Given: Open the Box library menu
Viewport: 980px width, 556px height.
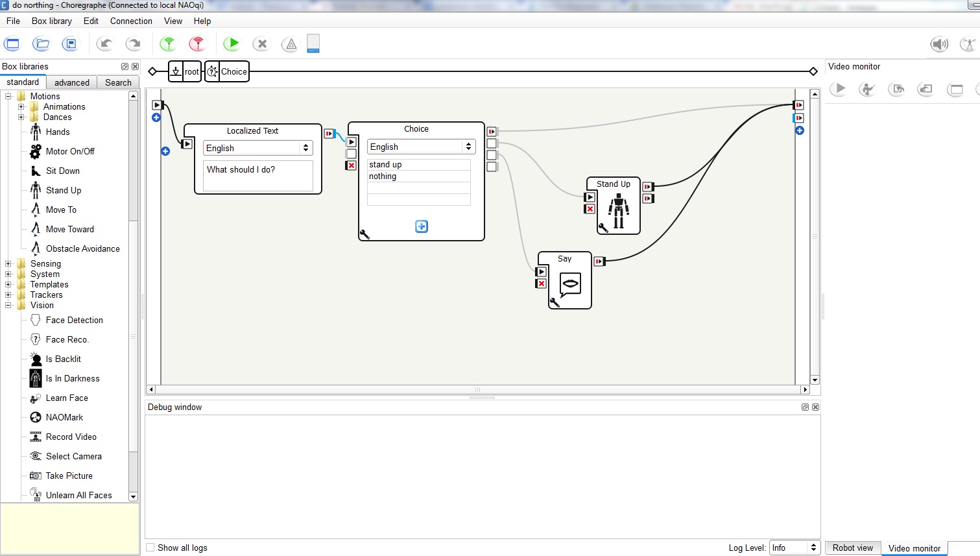Looking at the screenshot, I should click(x=52, y=21).
